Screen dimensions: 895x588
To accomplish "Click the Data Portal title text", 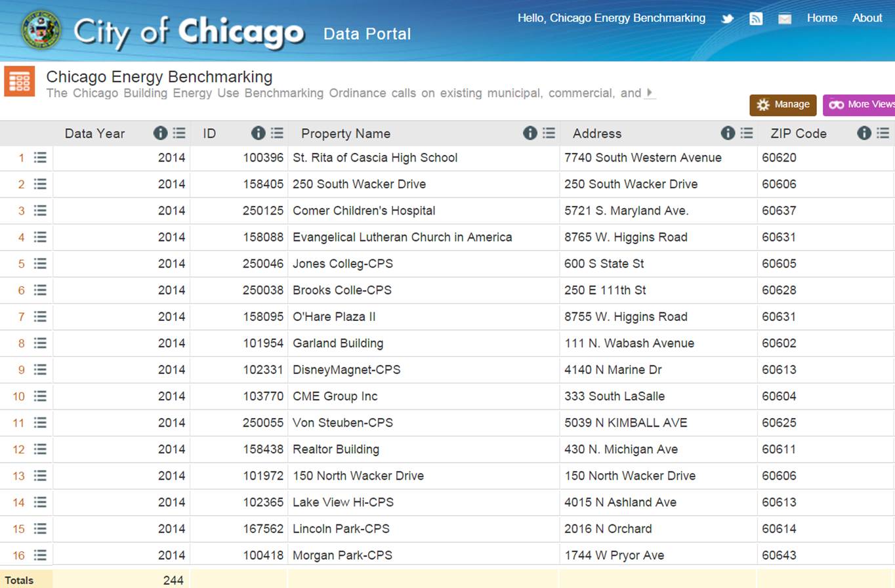I will [x=367, y=34].
